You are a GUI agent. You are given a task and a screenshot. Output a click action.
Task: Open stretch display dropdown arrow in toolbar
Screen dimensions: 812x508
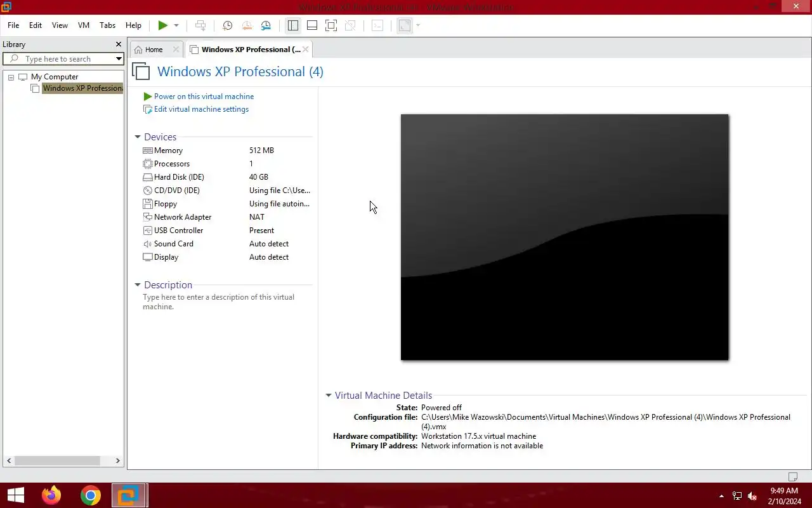(418, 25)
